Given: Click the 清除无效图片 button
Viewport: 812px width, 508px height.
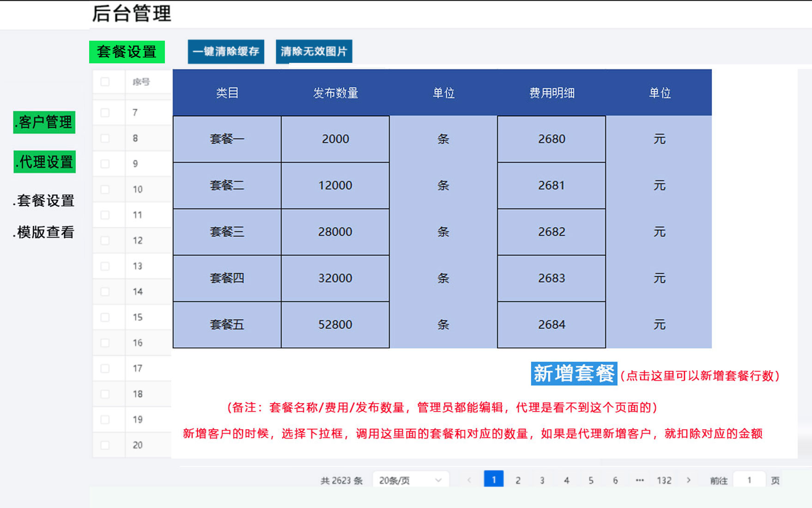Looking at the screenshot, I should [x=314, y=51].
